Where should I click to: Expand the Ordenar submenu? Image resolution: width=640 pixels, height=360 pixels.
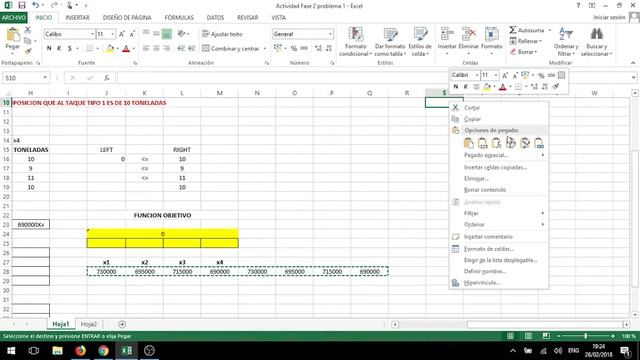[x=543, y=224]
